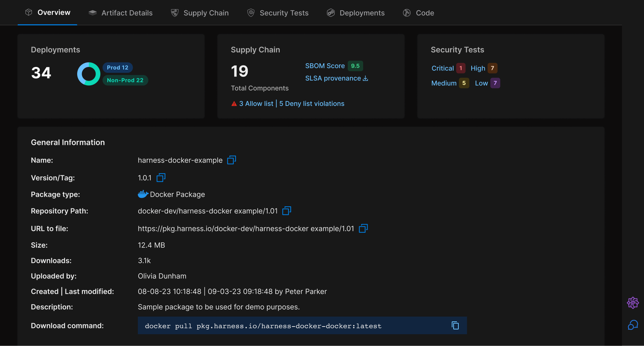
Task: Switch to the Code tab
Action: pos(418,13)
